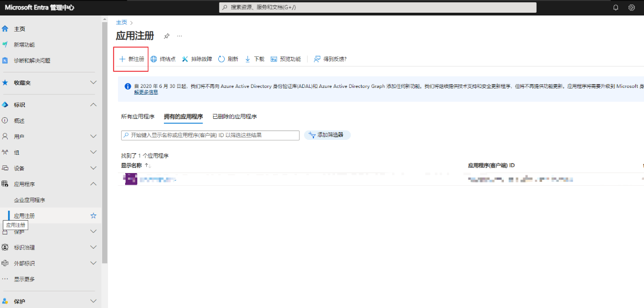Click the 新增功能 sidebar icon

[x=5, y=44]
